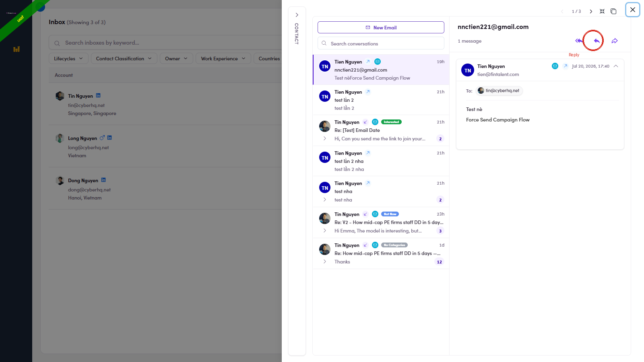Click the Reply All double-arrow icon
644x362 pixels.
coord(579,41)
